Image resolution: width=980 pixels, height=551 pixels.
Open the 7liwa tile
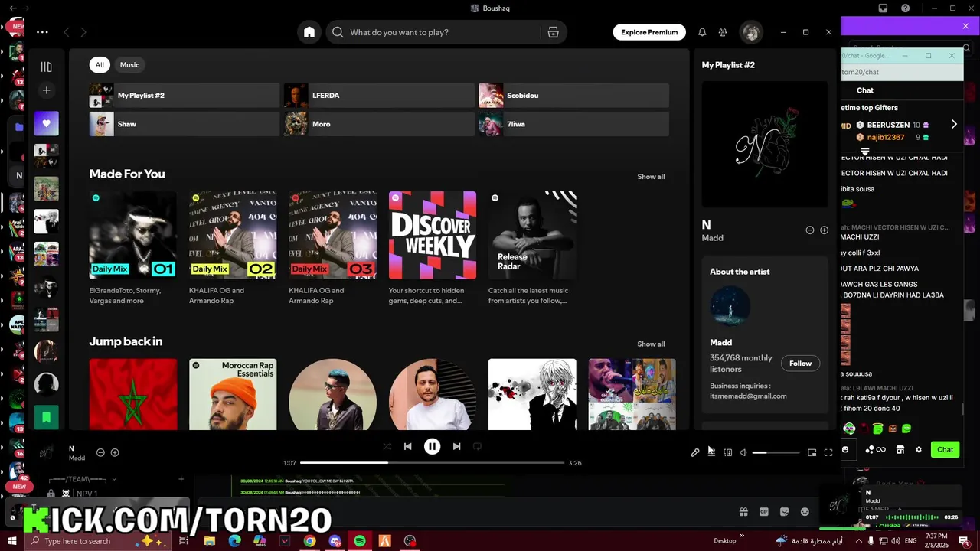pyautogui.click(x=573, y=124)
